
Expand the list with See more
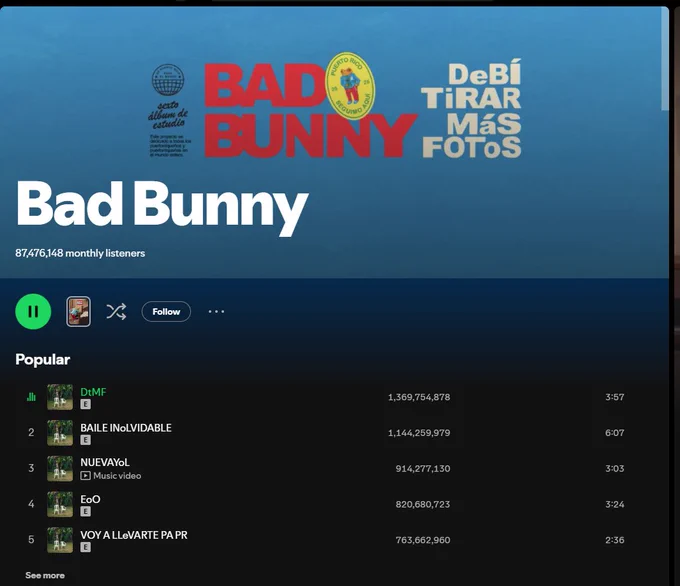click(45, 575)
